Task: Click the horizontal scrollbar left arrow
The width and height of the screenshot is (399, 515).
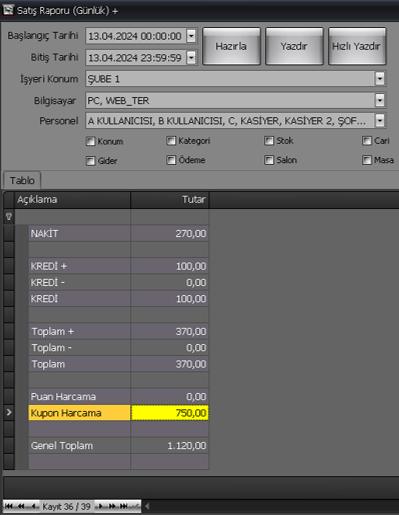Action: tap(147, 506)
